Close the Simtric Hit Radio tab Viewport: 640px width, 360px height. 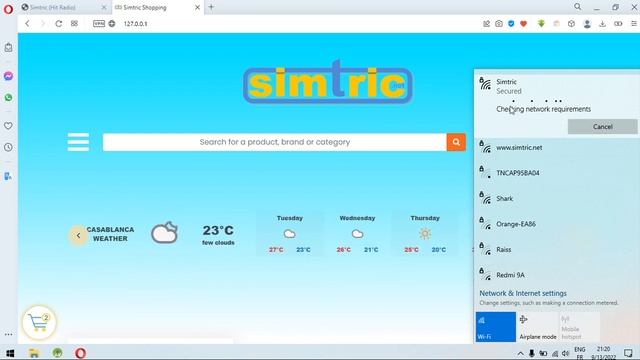[104, 7]
